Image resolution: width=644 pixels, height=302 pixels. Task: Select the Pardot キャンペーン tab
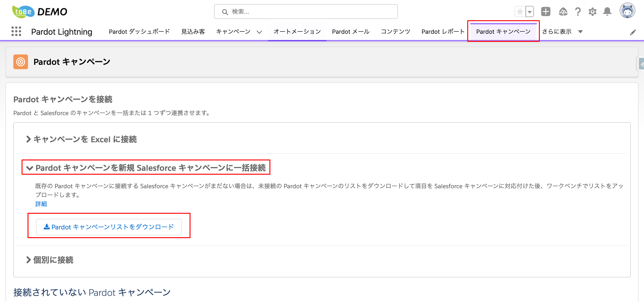503,31
